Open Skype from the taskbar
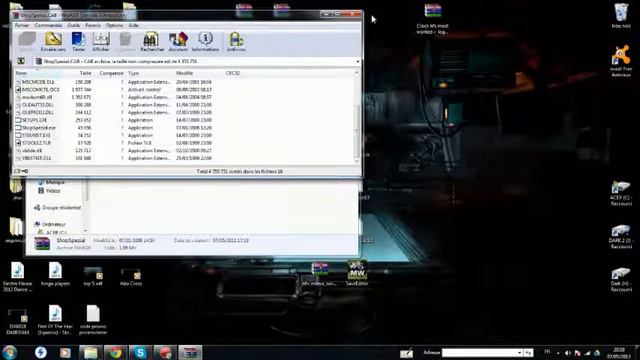Viewport: 640px width, 360px height. (x=140, y=352)
